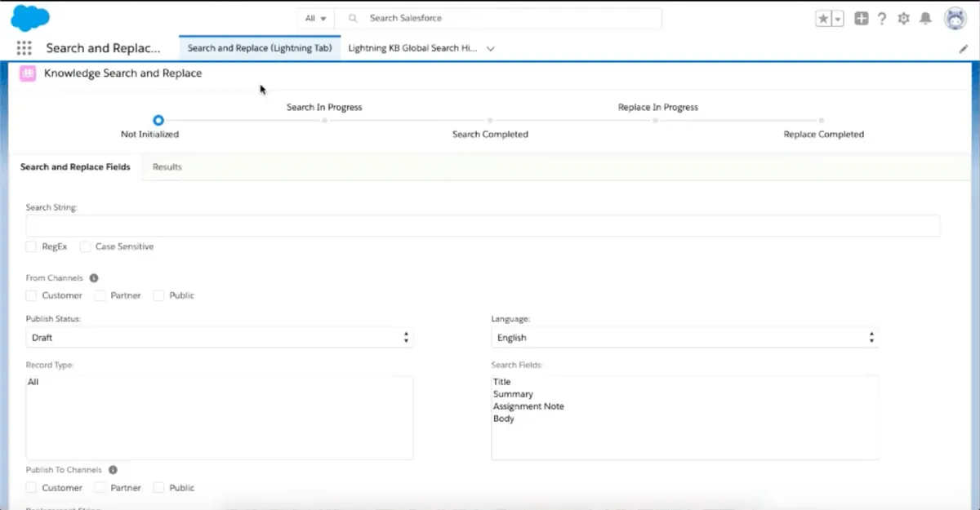Switch to Search and Replace (Lightning Tab)
Image resolution: width=980 pixels, height=510 pixels.
(260, 48)
